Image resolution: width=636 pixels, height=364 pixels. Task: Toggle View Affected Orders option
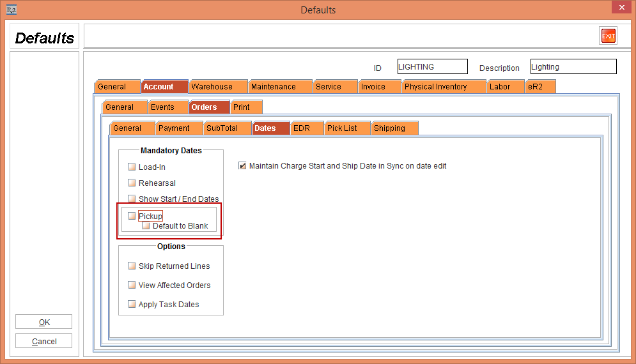132,285
